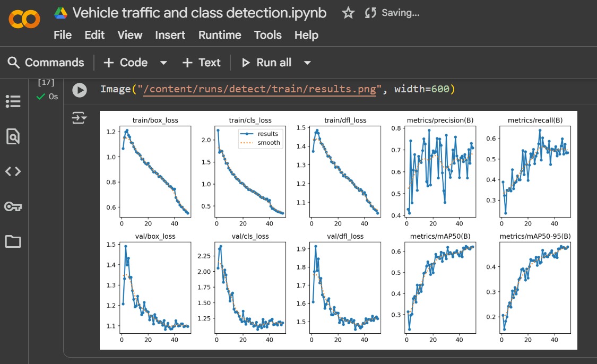Click the train/dfl_loss chart title
Screen dimensions: 597x364
click(345, 120)
